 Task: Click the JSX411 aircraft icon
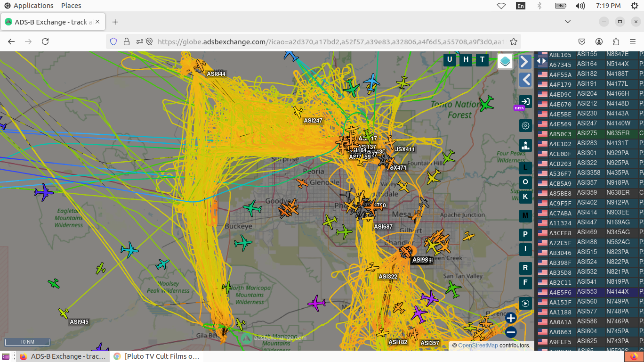[x=390, y=141]
